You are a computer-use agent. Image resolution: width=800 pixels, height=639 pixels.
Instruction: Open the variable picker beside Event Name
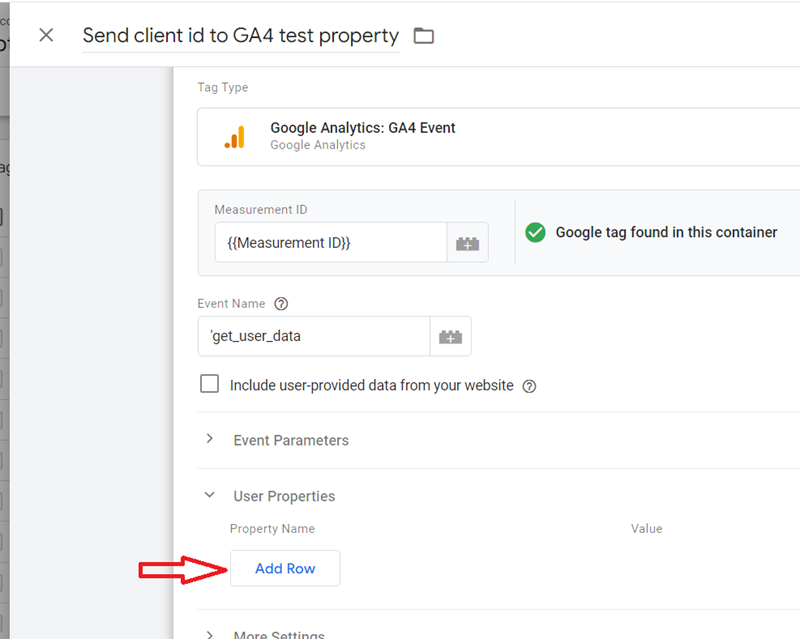pos(450,337)
